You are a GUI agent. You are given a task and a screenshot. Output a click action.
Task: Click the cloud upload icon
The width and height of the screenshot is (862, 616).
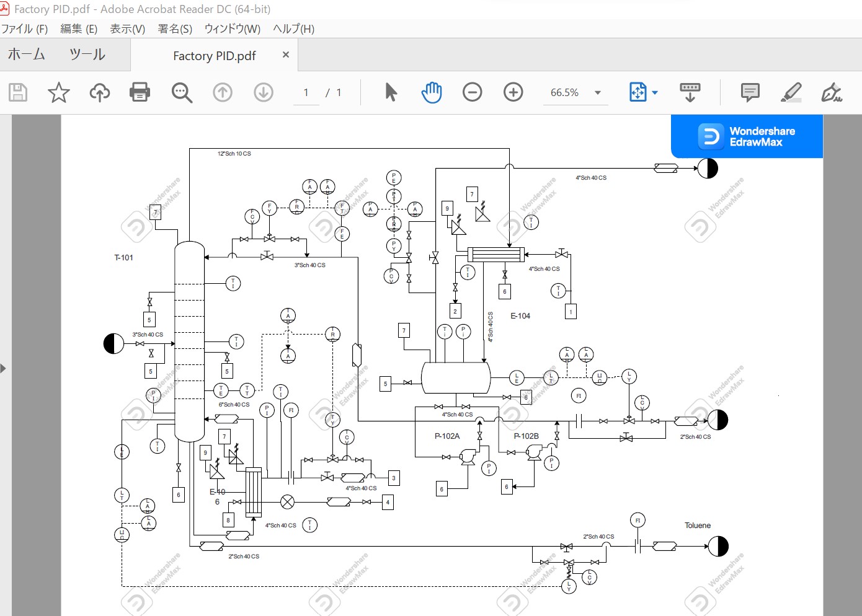tap(99, 92)
